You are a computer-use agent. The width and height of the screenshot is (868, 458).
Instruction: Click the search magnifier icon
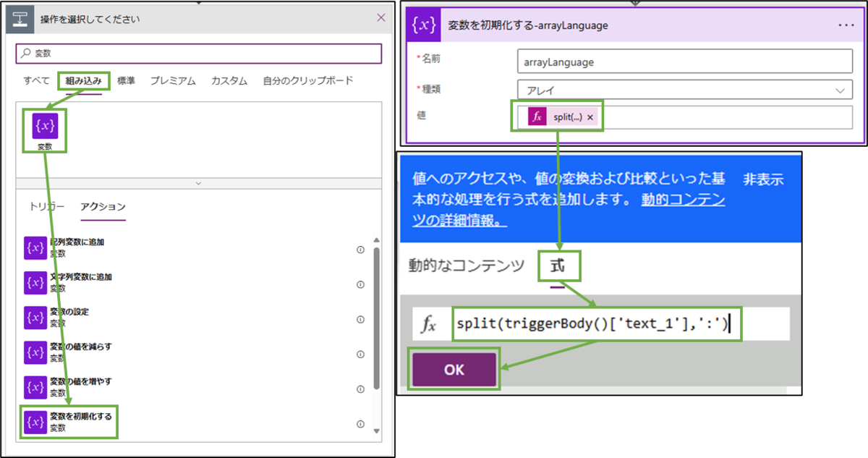[26, 54]
